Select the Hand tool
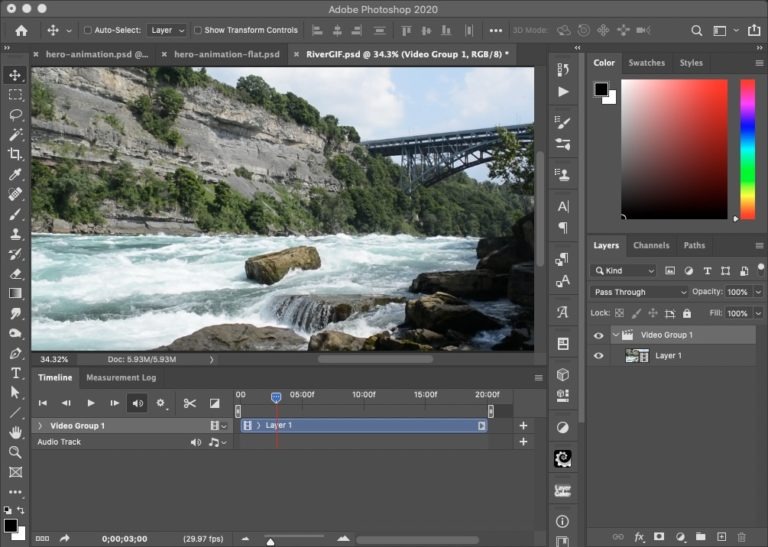 pos(15,432)
